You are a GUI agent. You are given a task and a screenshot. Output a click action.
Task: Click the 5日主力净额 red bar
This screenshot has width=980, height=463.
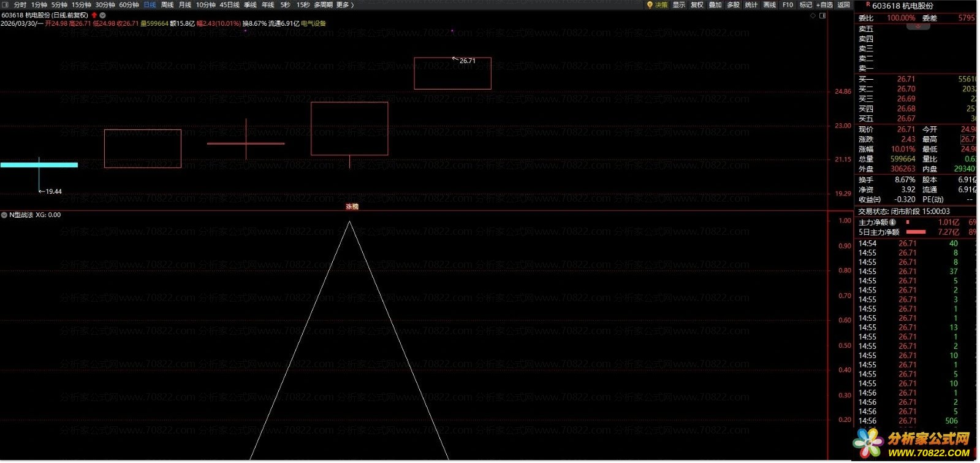click(916, 232)
